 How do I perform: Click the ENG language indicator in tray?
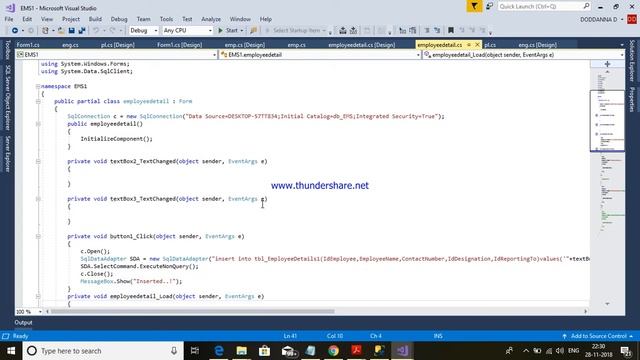click(573, 351)
